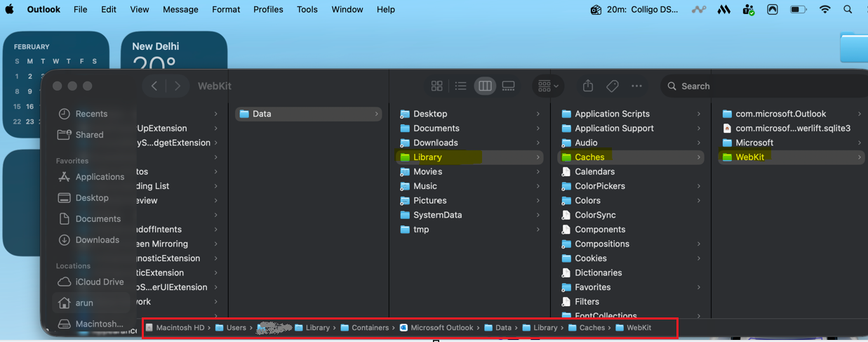Viewport: 868px width, 342px height.
Task: Click the Wi-Fi status icon
Action: tap(824, 9)
